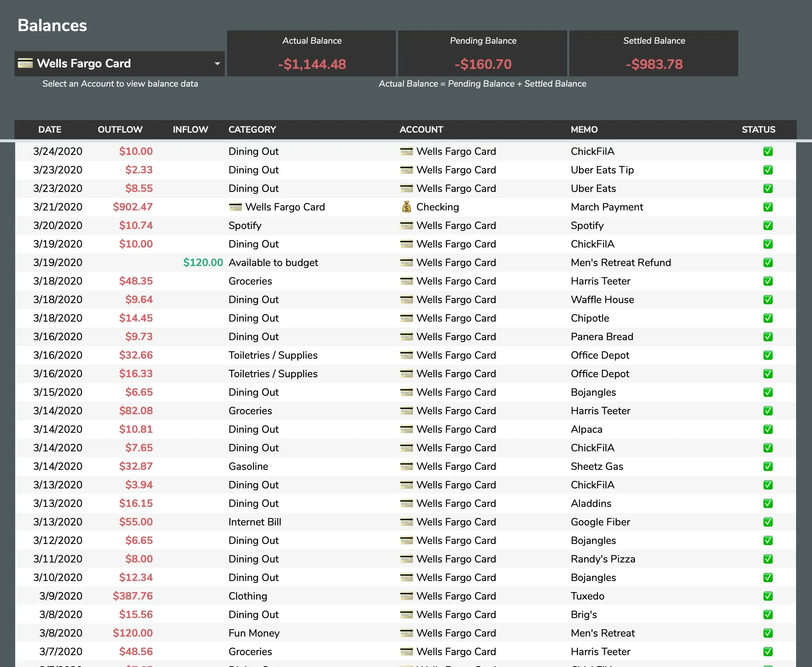Click card icon in 3/7/2020 Harris Teeter row

click(x=406, y=651)
